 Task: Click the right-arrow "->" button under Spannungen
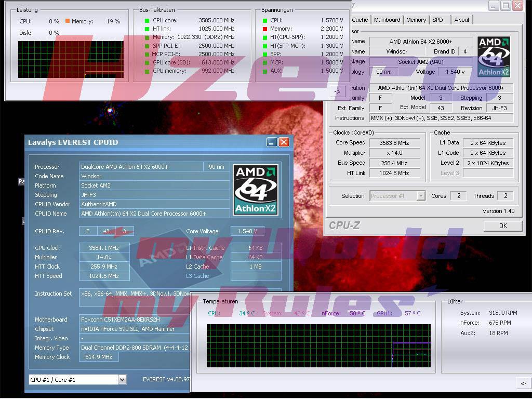click(x=338, y=91)
